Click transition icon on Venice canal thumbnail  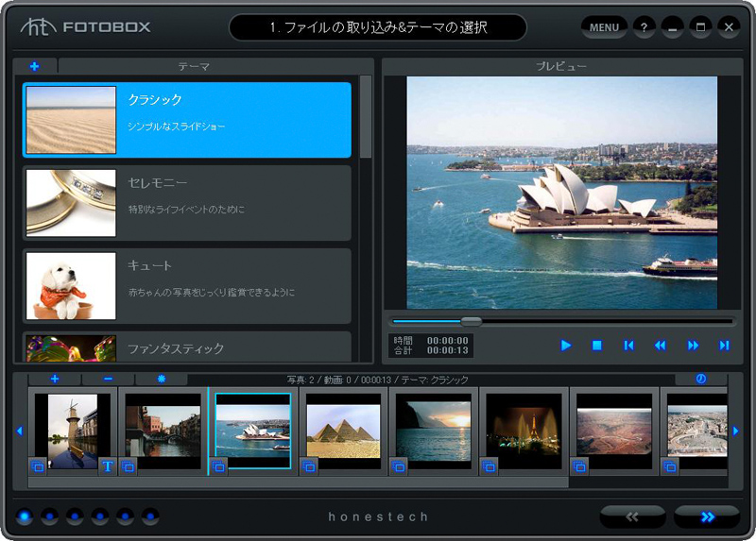point(128,466)
